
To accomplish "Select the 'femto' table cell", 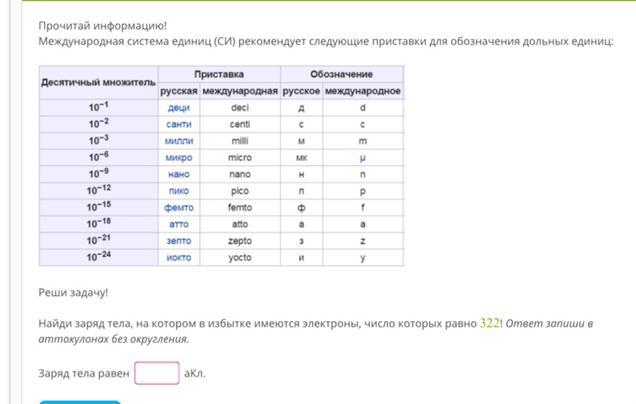I will (x=240, y=208).
